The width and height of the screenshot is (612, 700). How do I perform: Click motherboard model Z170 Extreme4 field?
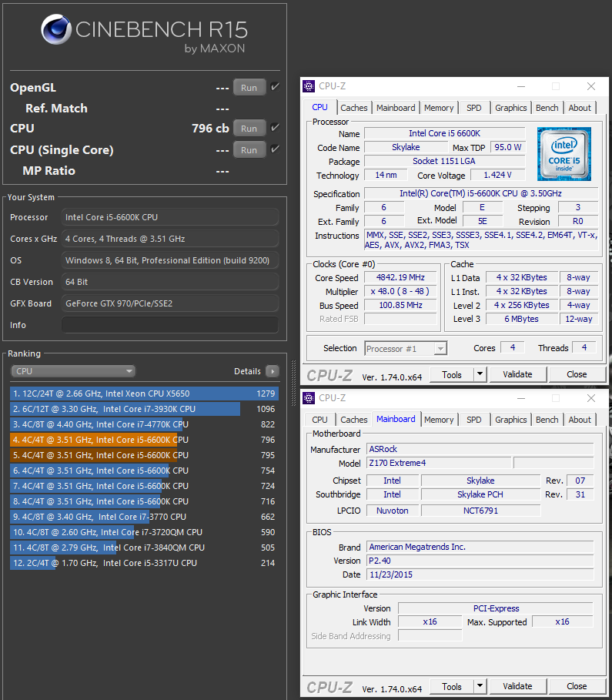click(x=439, y=463)
